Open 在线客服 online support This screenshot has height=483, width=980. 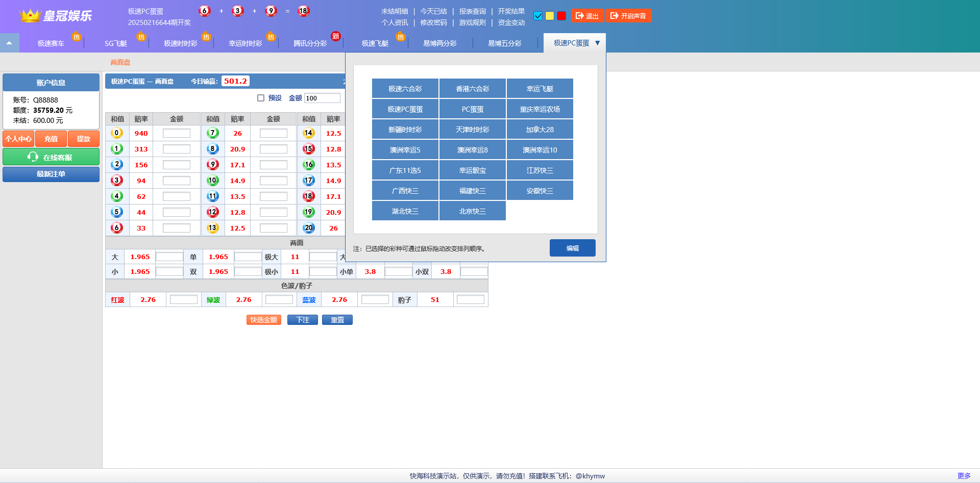pyautogui.click(x=51, y=157)
